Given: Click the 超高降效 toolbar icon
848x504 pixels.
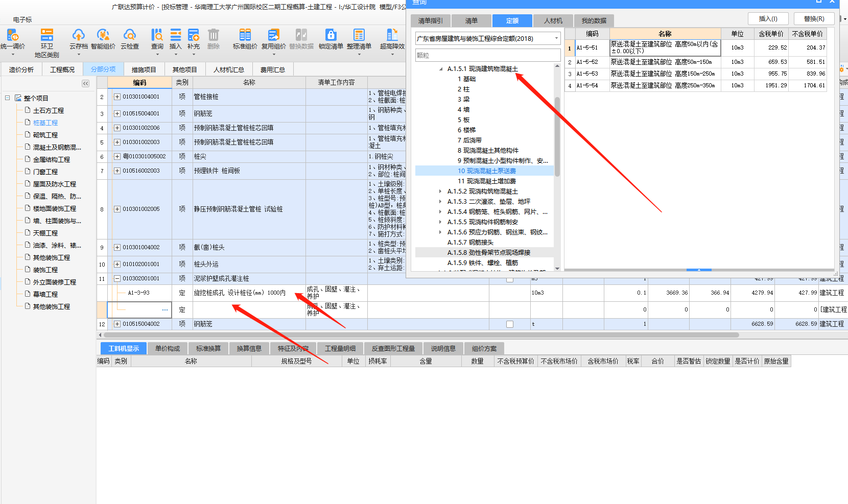Looking at the screenshot, I should click(392, 35).
